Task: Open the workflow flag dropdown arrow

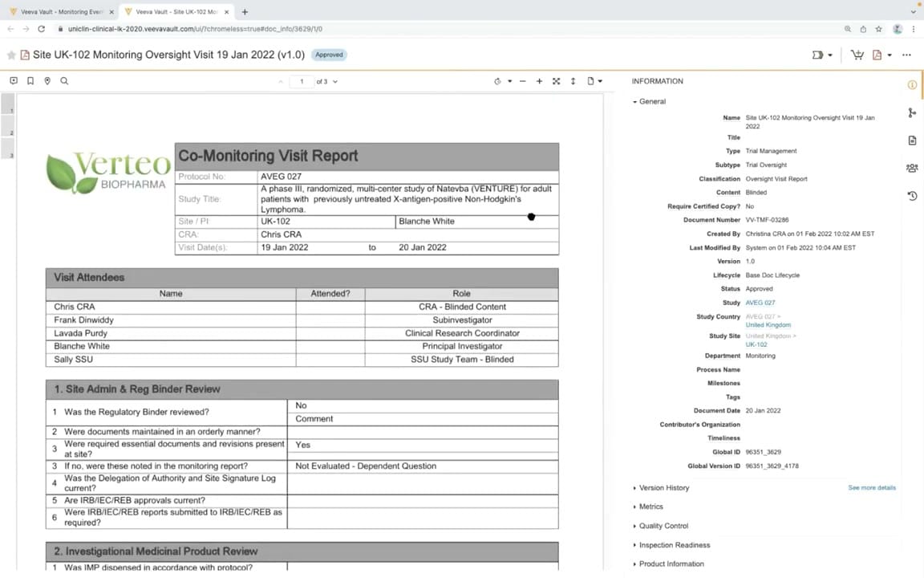Action: click(830, 55)
